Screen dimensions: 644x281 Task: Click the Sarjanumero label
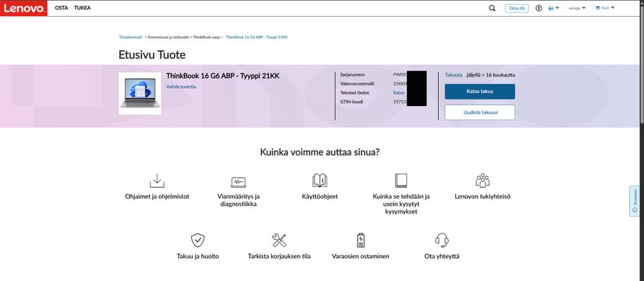point(352,74)
